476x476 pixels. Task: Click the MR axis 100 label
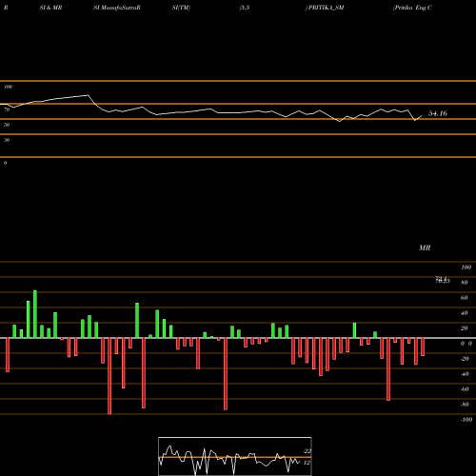[466, 268]
